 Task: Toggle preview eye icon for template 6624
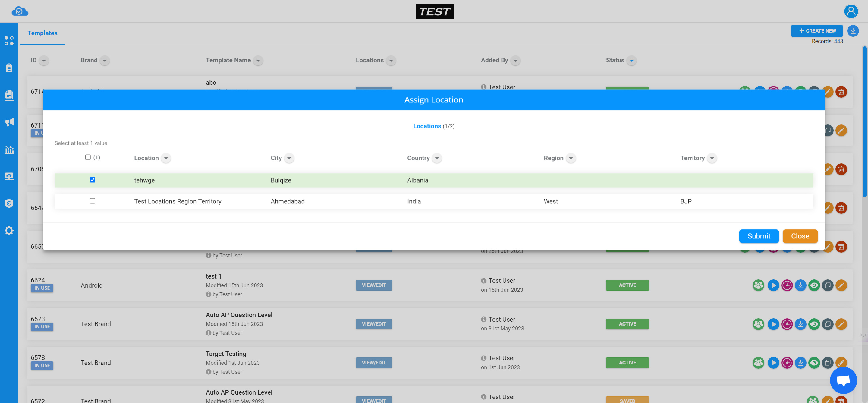814,285
